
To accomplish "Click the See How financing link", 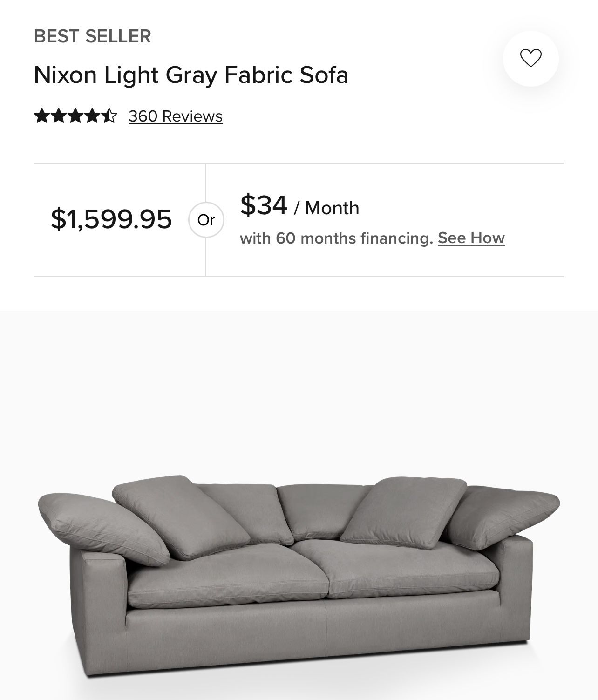I will pyautogui.click(x=471, y=238).
